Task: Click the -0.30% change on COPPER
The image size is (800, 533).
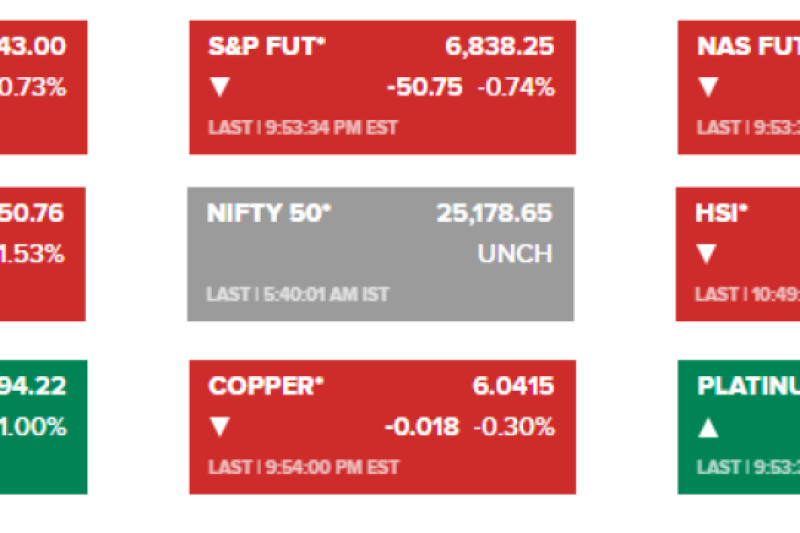Action: coord(515,428)
